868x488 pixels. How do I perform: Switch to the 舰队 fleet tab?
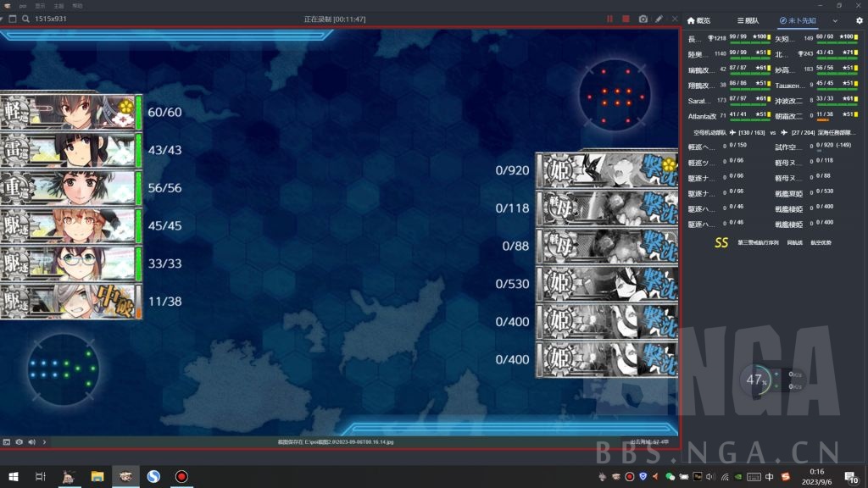[748, 20]
